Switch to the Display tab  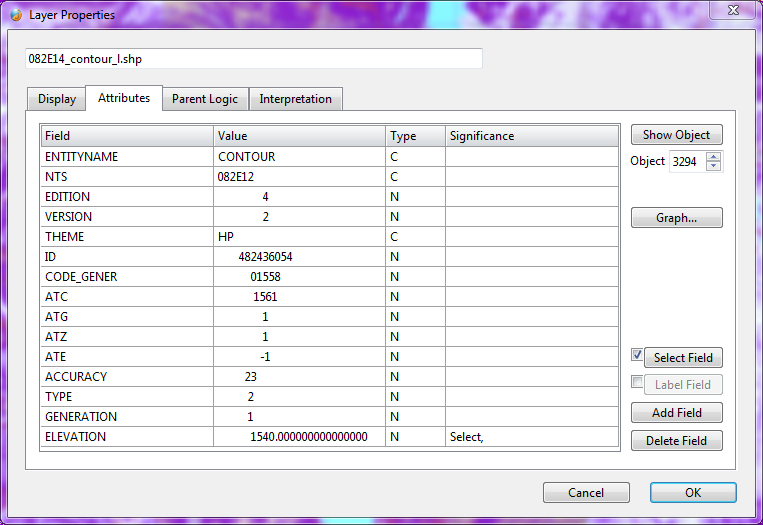pyautogui.click(x=57, y=99)
